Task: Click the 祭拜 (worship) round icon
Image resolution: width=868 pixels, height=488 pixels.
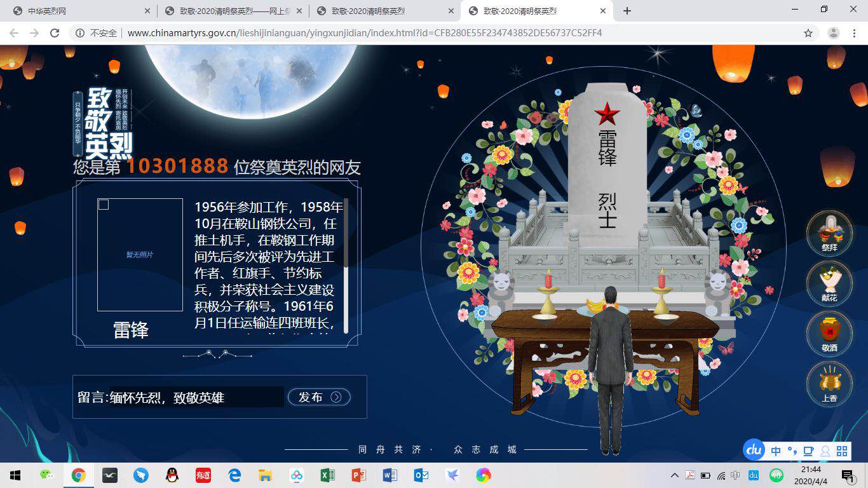Action: [829, 233]
